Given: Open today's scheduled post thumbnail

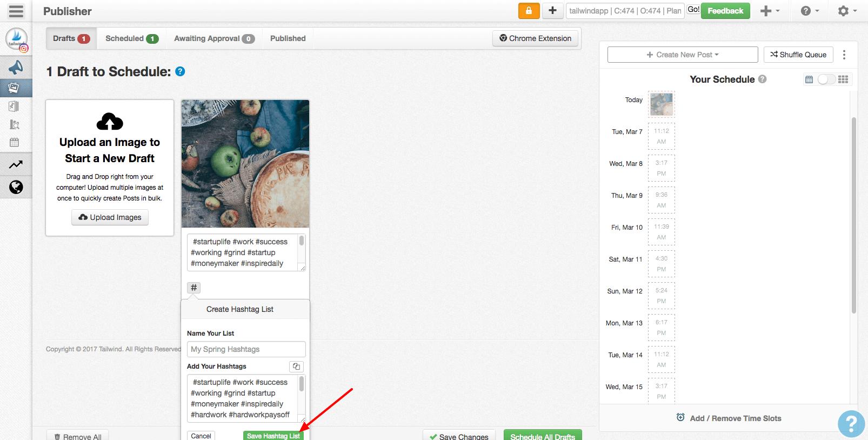Looking at the screenshot, I should (x=662, y=104).
